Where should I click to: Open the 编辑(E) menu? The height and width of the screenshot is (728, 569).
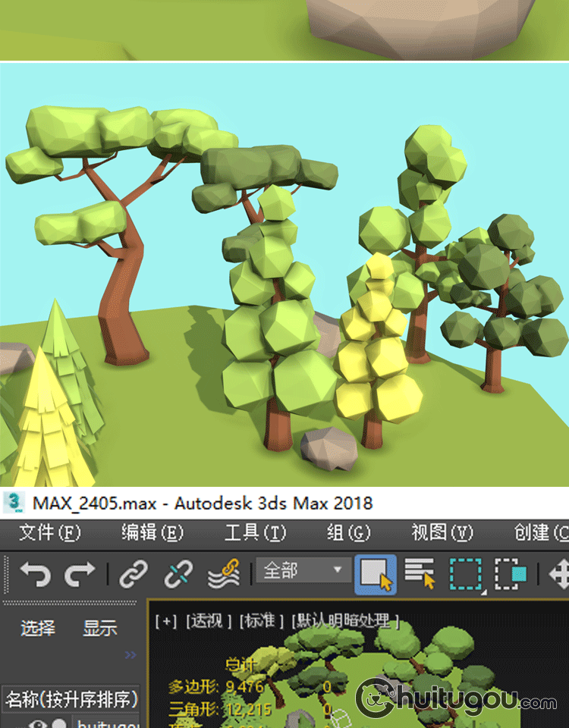(152, 533)
